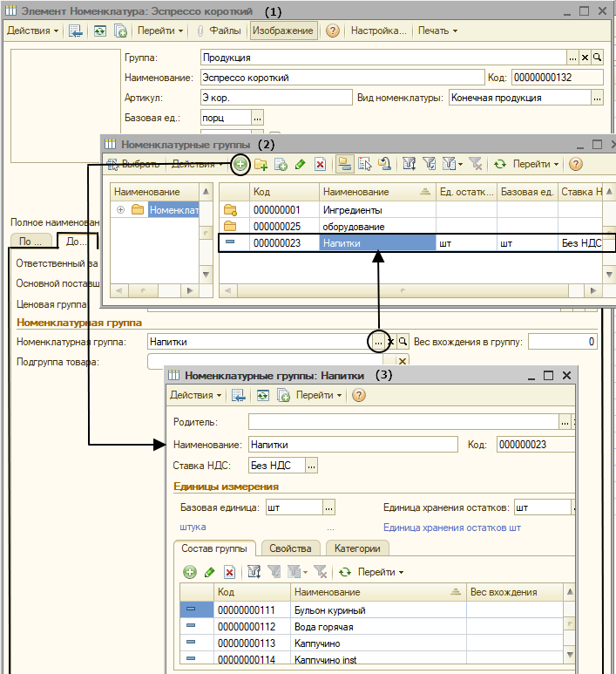The width and height of the screenshot is (616, 674).
Task: Click filter by current value in window (2)
Action: [430, 164]
